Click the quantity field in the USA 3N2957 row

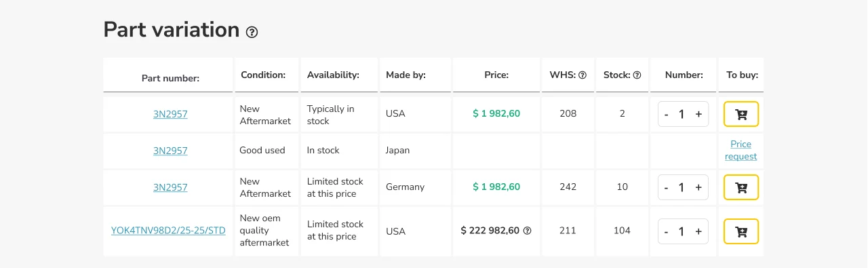(x=682, y=115)
